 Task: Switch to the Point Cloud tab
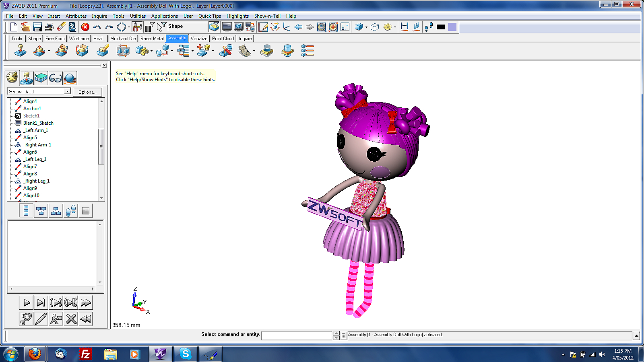pos(223,39)
